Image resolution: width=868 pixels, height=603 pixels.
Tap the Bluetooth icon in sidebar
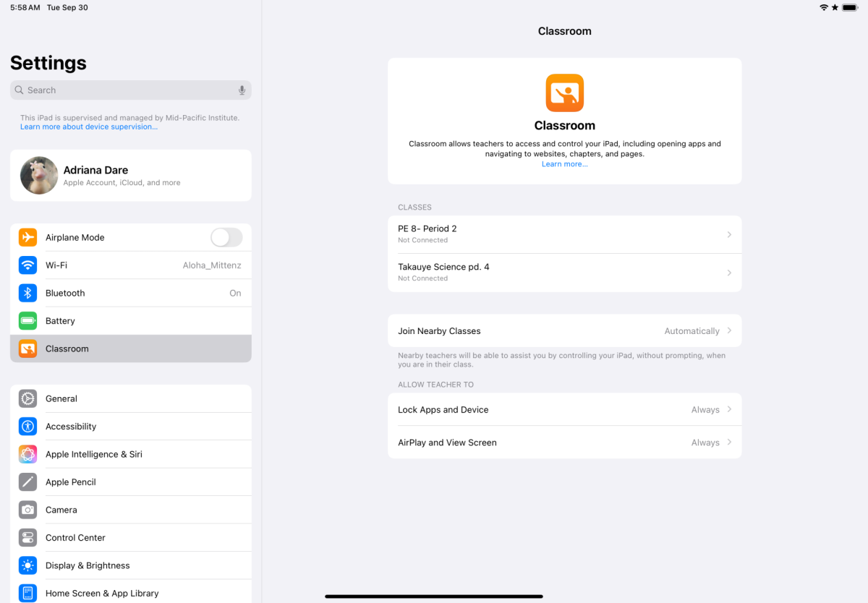click(x=27, y=293)
